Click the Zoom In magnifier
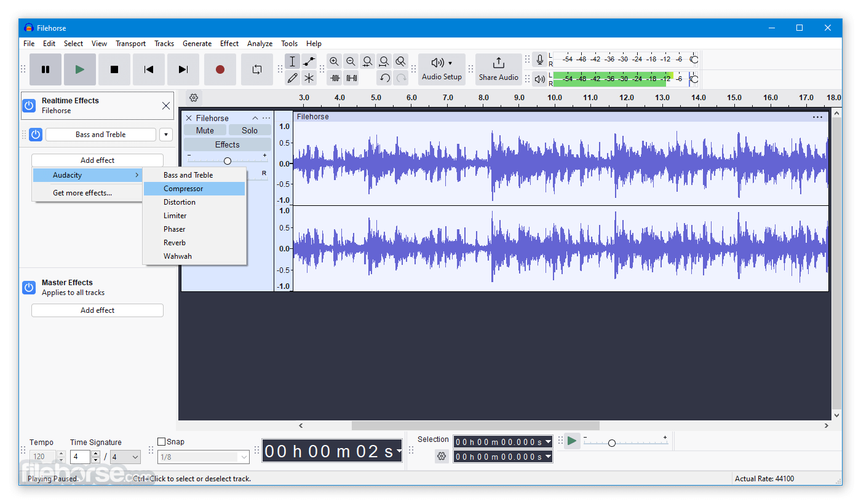This screenshot has height=504, width=861. (334, 61)
